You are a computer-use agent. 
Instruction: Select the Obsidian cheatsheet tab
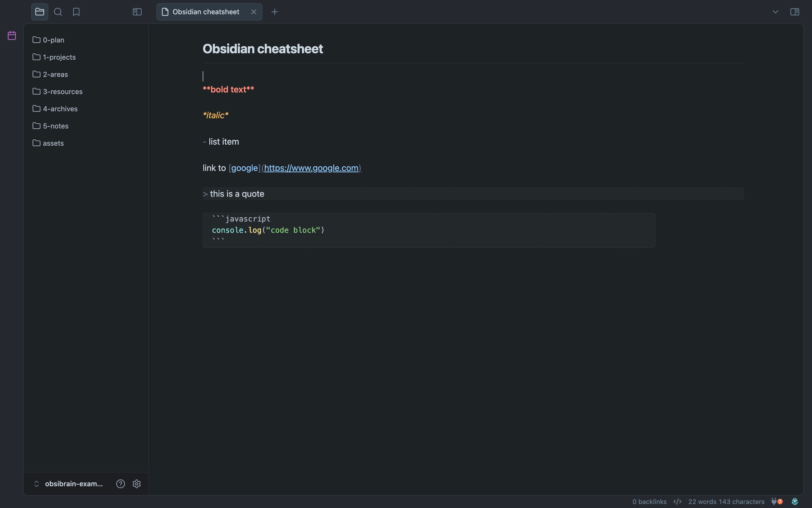pyautogui.click(x=206, y=12)
